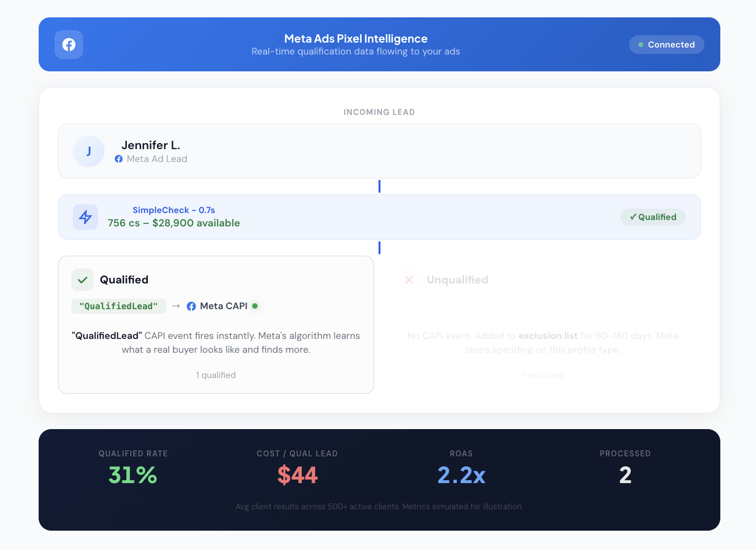Click the $44 cost value
Viewport: 756px width, 550px height.
[297, 475]
